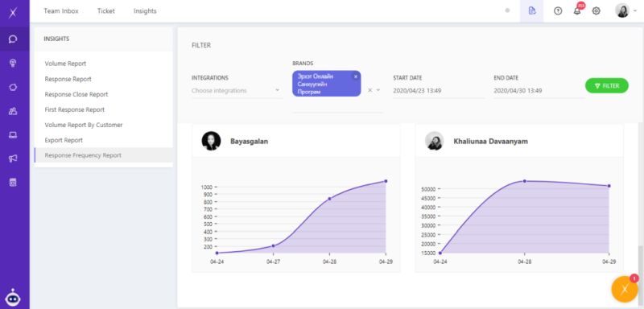Open the lightbulb knowledge base sidebar icon
Image resolution: width=644 pixels, height=309 pixels.
click(13, 63)
